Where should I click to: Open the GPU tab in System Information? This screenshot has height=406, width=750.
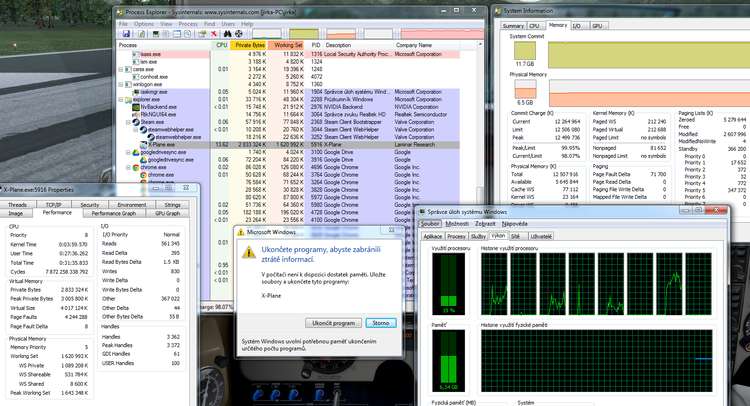(x=598, y=26)
